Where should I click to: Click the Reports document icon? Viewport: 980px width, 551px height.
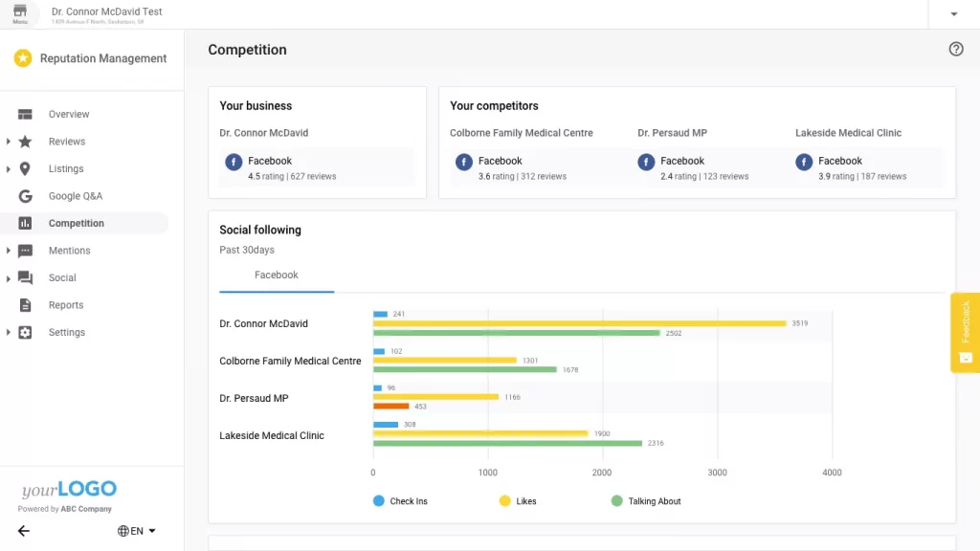coord(25,305)
